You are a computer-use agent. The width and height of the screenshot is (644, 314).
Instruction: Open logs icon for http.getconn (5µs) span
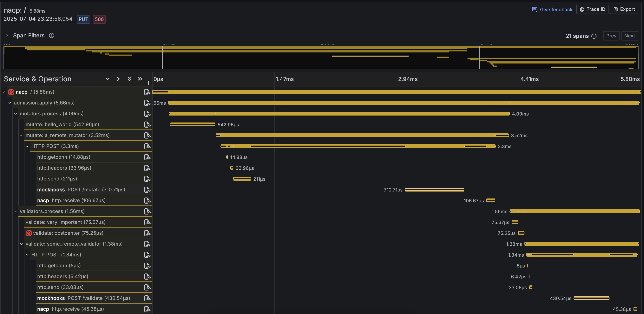(x=147, y=266)
